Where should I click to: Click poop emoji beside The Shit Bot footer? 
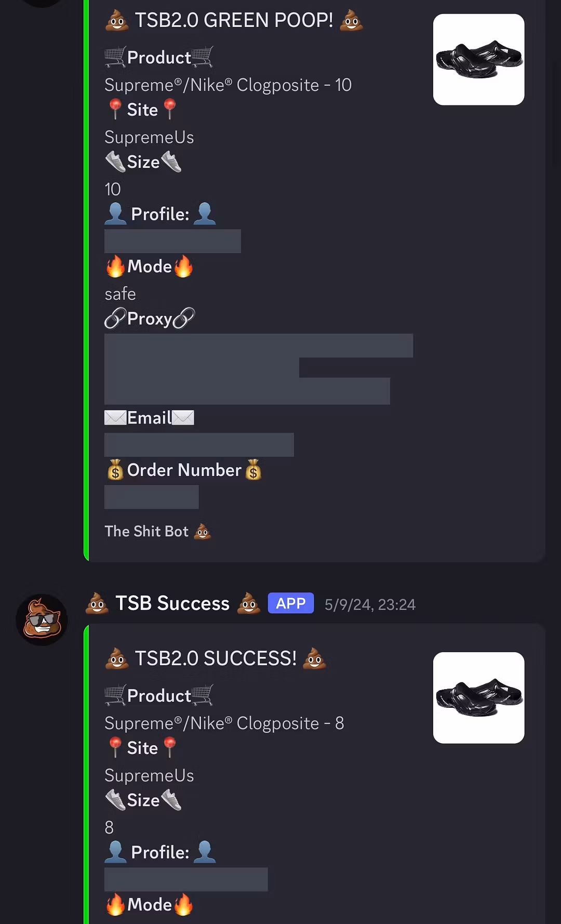point(202,531)
